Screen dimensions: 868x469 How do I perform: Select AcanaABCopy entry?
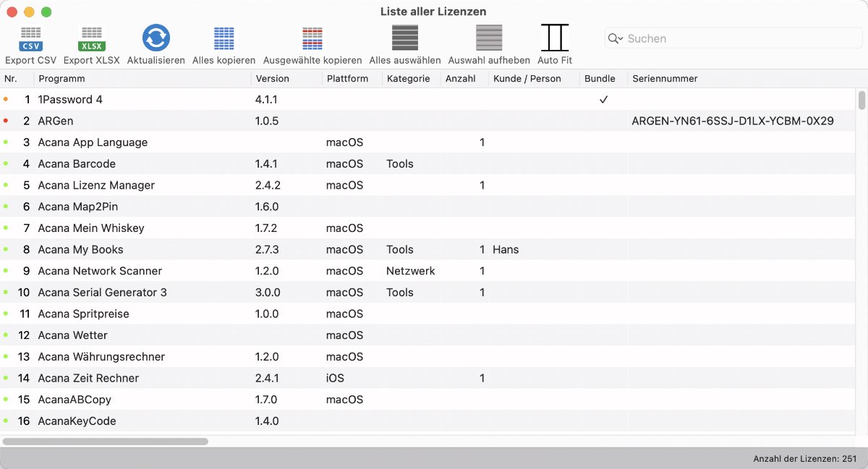[428, 400]
